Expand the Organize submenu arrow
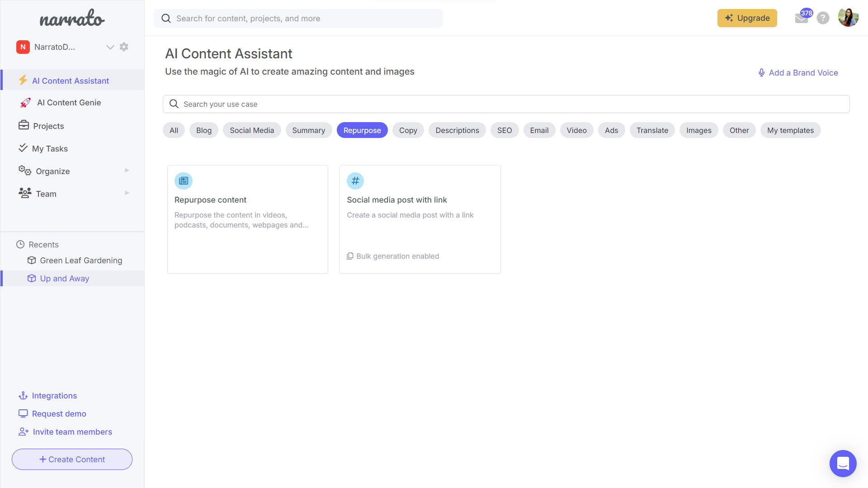Viewport: 868px width, 488px height. pyautogui.click(x=127, y=171)
